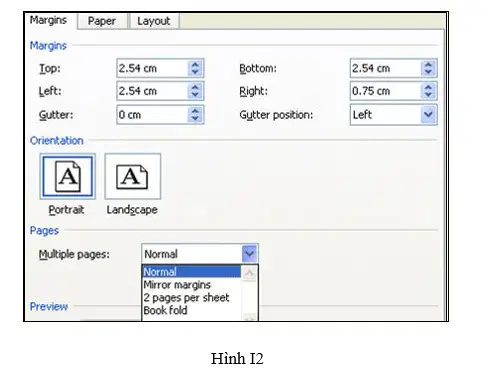This screenshot has height=370, width=502.
Task: Click the Orientation section heading
Action: [x=57, y=141]
